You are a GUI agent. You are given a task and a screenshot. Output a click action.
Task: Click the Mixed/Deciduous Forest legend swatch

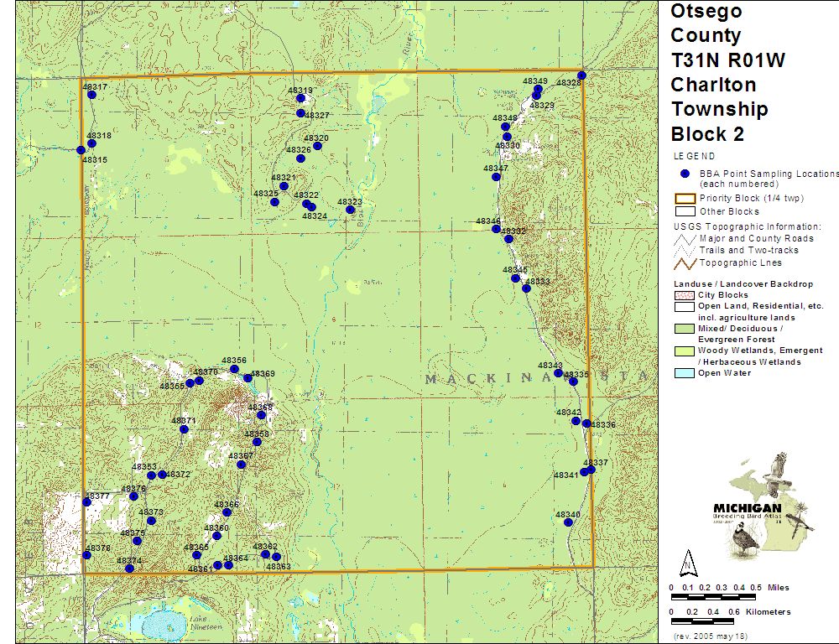click(x=685, y=329)
